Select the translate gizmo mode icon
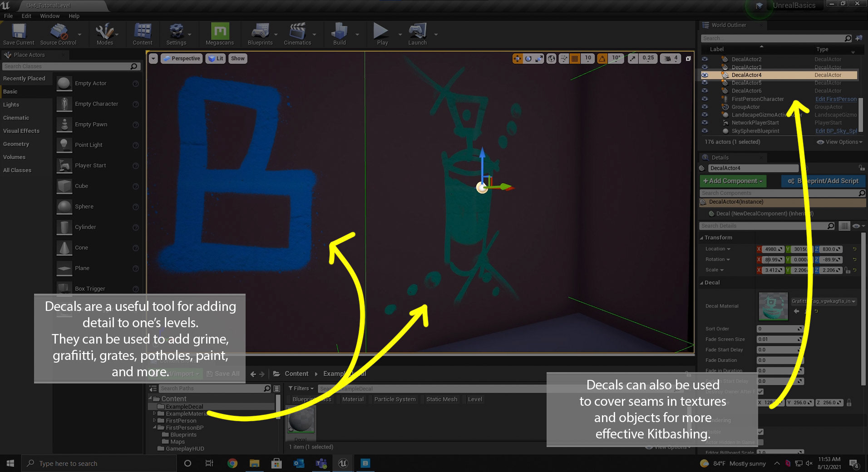This screenshot has height=472, width=868. (517, 59)
